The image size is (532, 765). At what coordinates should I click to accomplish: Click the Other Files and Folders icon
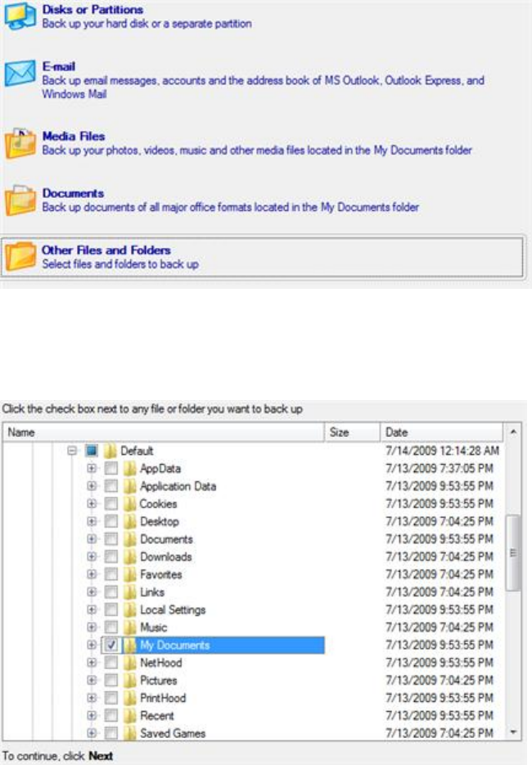point(20,256)
